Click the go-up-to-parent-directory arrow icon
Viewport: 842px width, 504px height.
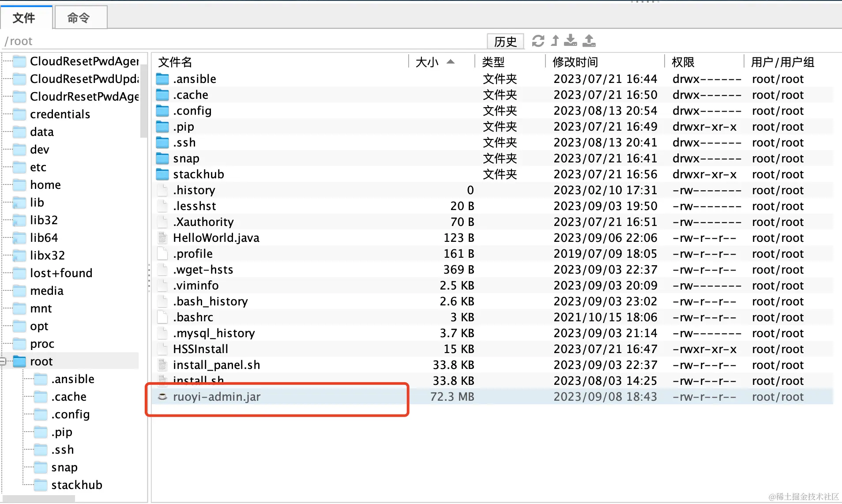click(x=555, y=41)
